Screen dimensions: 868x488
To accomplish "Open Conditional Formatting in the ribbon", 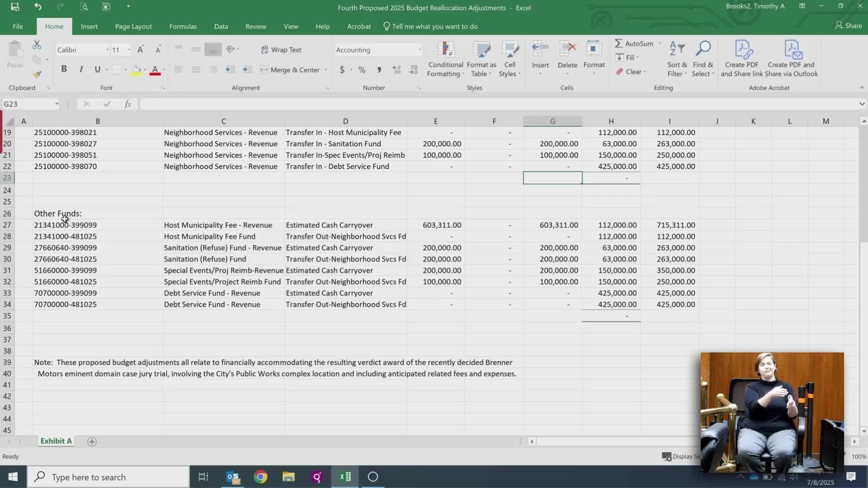I will (445, 59).
